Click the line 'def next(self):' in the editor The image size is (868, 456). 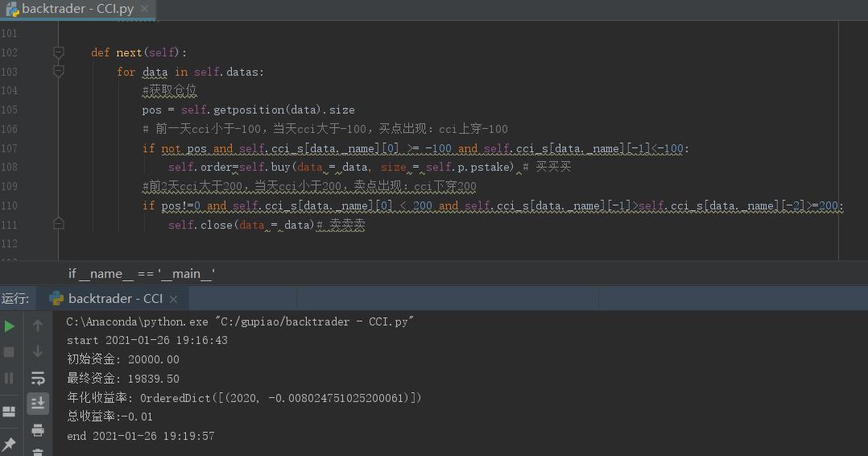[x=139, y=52]
